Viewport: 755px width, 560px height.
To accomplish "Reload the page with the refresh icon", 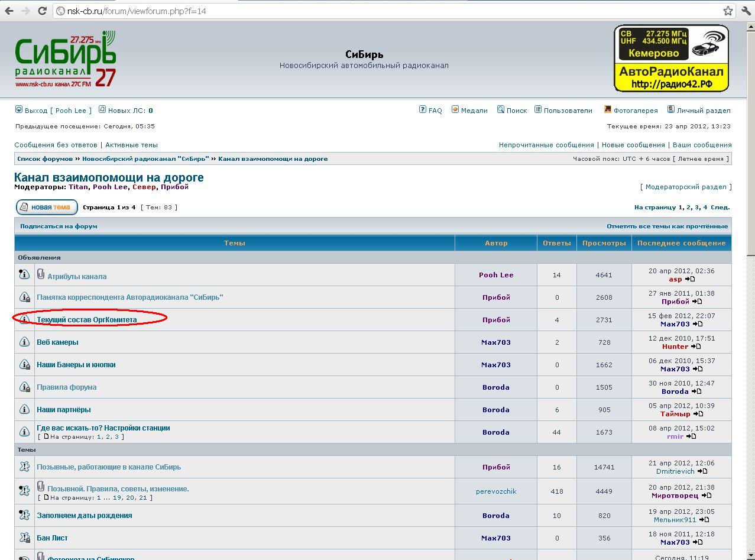I will click(x=42, y=11).
